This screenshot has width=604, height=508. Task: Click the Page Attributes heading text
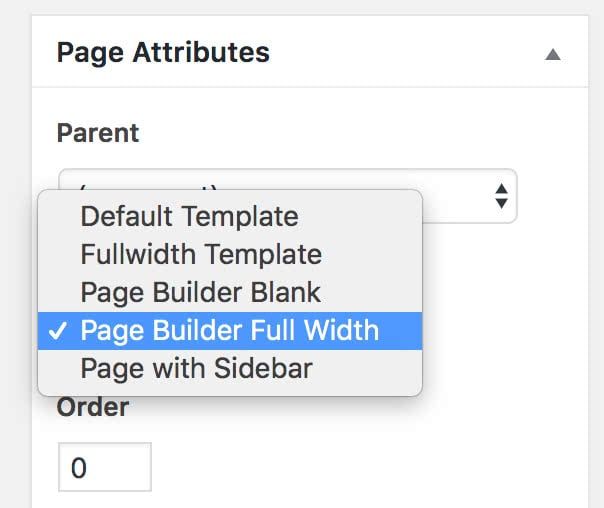(x=163, y=52)
